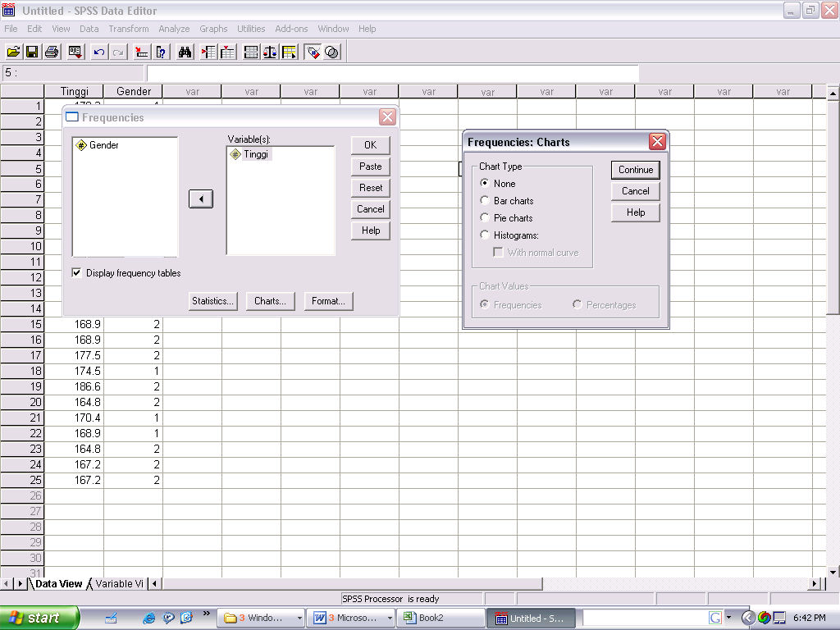Viewport: 840px width, 630px height.
Task: Select Frequencies chart values radio
Action: [485, 304]
